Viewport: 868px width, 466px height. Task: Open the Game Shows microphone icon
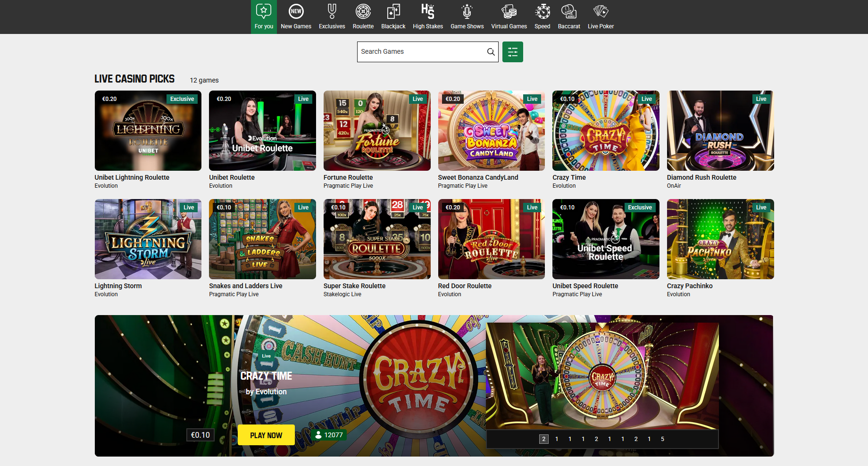[467, 11]
